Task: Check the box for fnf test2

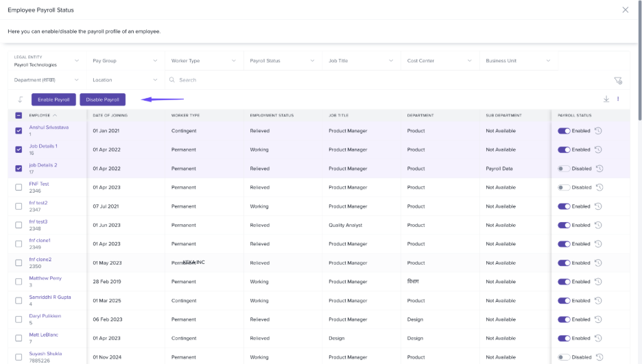Action: pos(19,206)
